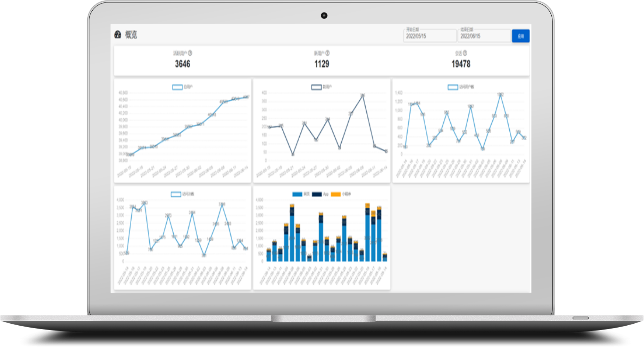Screen dimensions: 644x347
Task: Open the help icon beside 会话 stat
Action: click(x=465, y=53)
